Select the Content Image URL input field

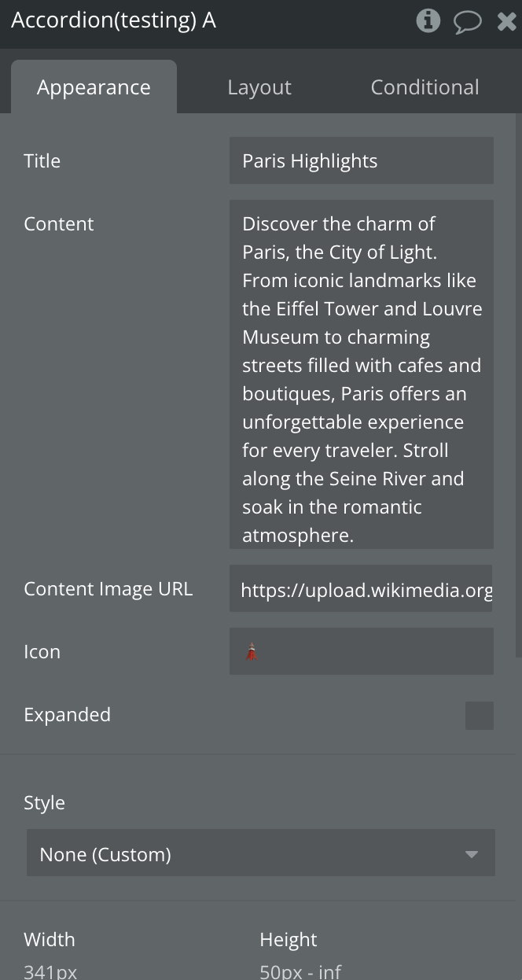tap(362, 589)
